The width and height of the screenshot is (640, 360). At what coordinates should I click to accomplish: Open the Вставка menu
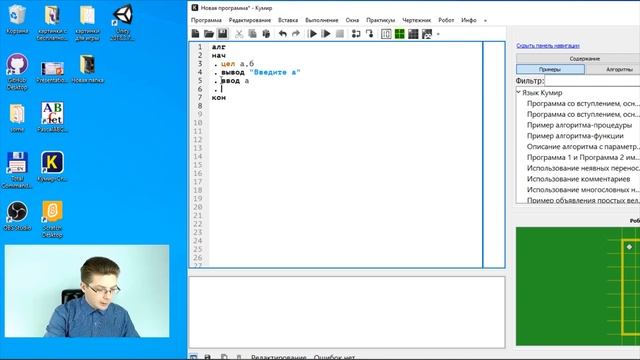[x=288, y=20]
